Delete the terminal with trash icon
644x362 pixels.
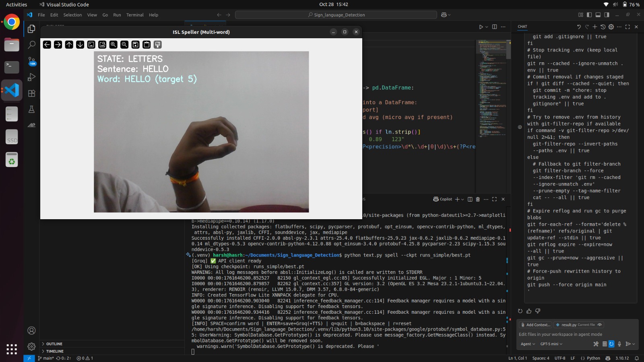(478, 199)
